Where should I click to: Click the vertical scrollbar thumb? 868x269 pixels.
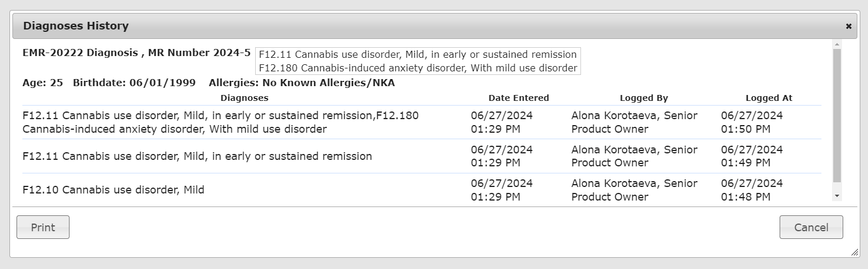click(x=837, y=115)
